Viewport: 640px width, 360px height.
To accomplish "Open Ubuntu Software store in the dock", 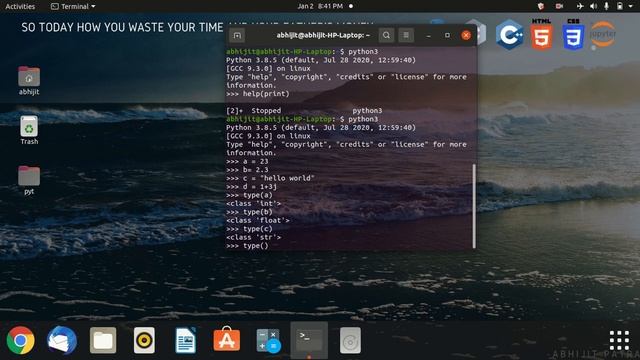I will click(x=227, y=339).
